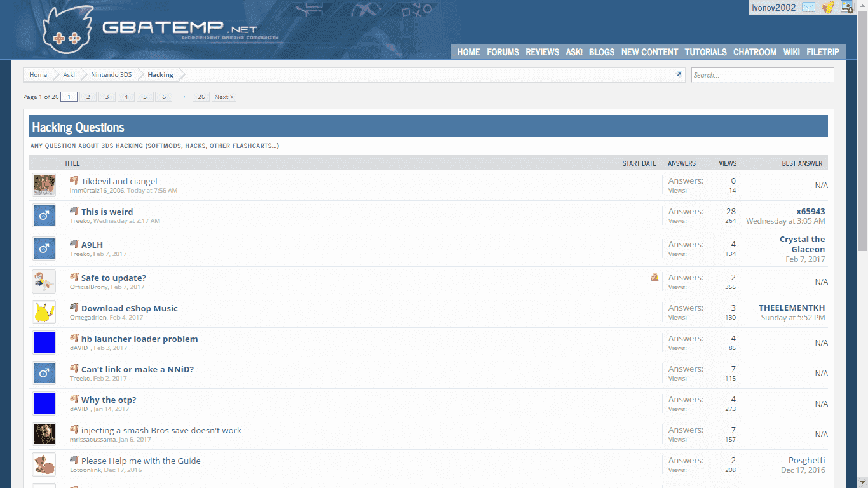Open imm0rtalz16_2006's avatar on 'Tikdevil and ciangel'

pyautogui.click(x=44, y=185)
